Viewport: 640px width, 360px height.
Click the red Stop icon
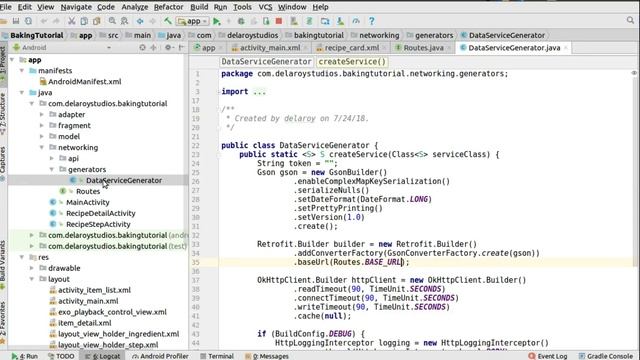tap(279, 21)
